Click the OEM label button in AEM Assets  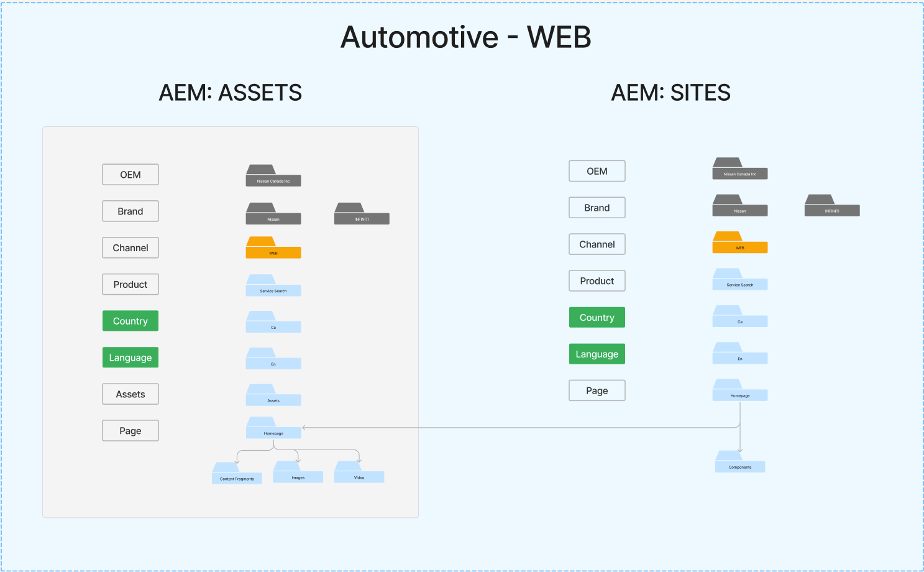pos(130,174)
